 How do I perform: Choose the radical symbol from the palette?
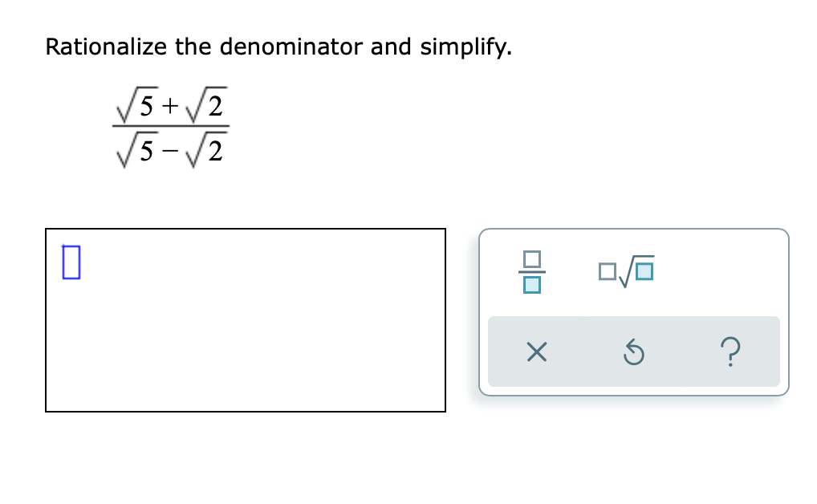[x=625, y=271]
